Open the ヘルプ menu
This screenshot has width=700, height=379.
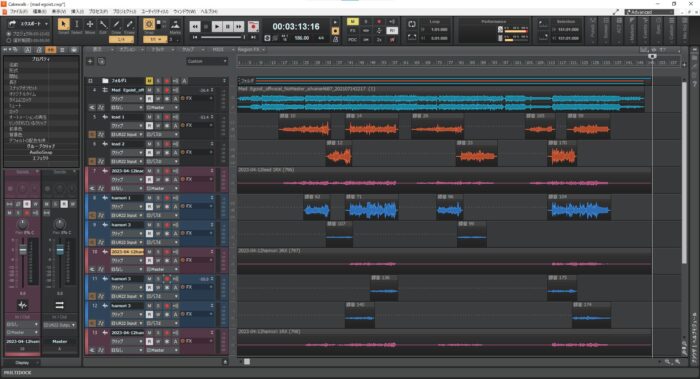tap(208, 12)
